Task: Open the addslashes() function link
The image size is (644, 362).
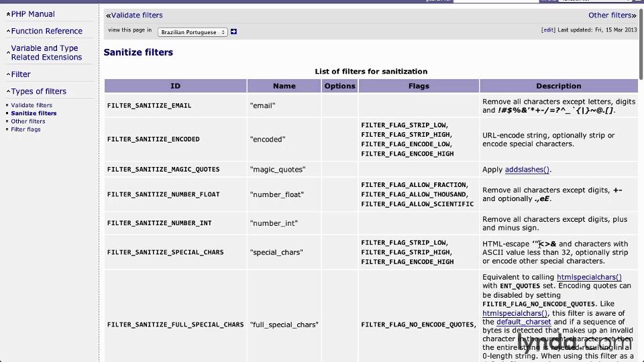Action: 527,170
